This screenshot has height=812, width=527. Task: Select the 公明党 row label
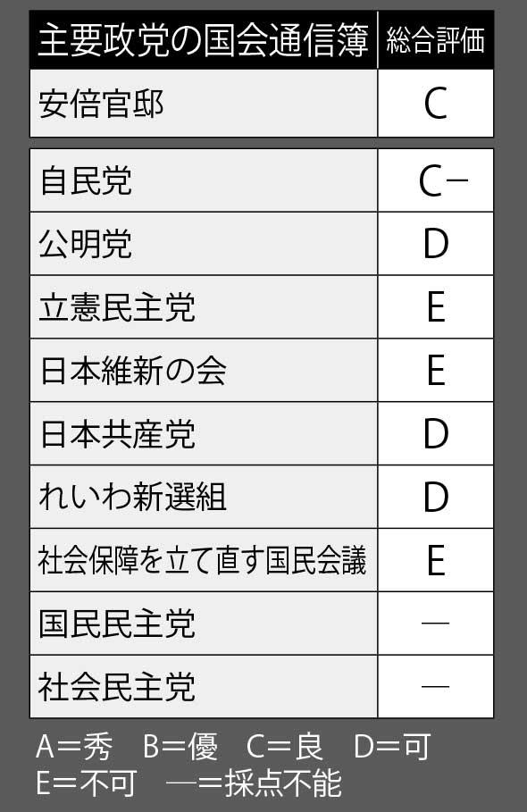click(86, 243)
